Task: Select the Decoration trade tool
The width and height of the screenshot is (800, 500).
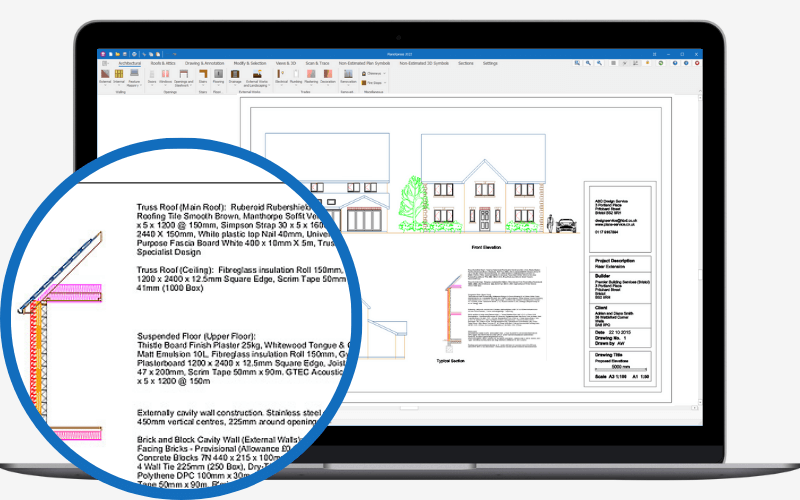Action: tap(328, 76)
